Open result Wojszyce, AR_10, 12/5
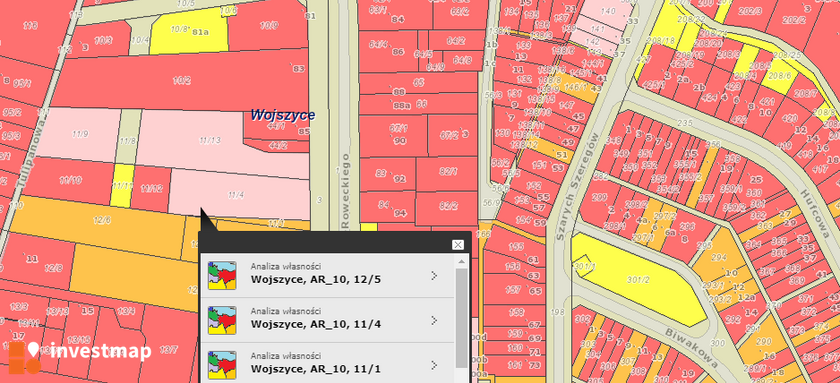 pos(327,275)
